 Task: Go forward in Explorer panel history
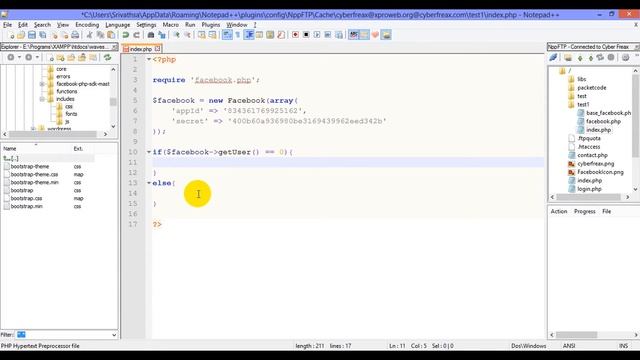[x=29, y=58]
